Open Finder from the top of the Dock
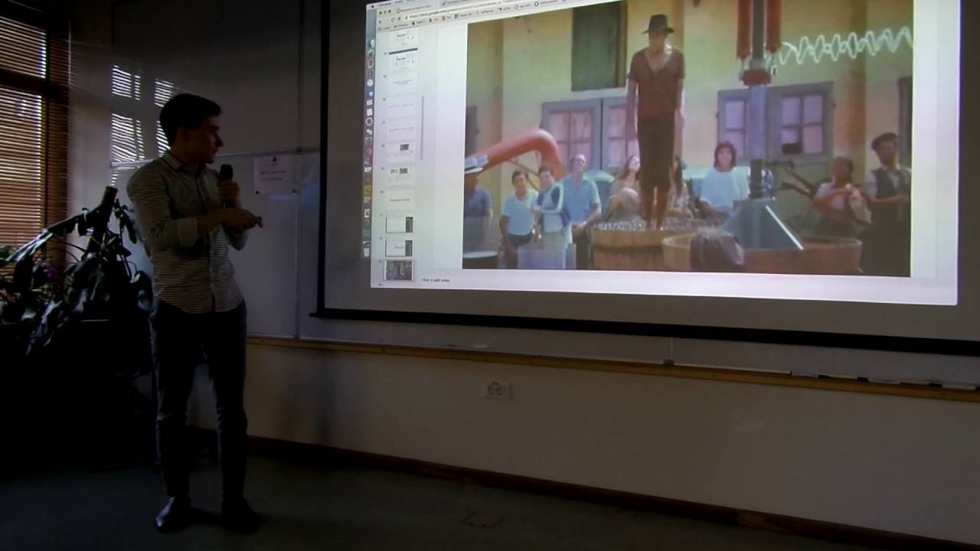Viewport: 980px width, 551px height. tap(371, 44)
